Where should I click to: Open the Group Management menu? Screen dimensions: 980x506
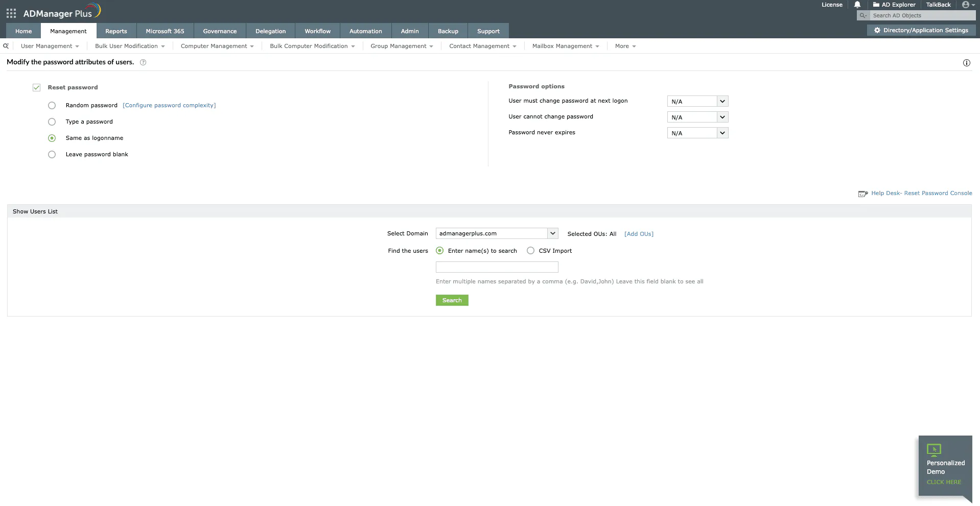[401, 46]
